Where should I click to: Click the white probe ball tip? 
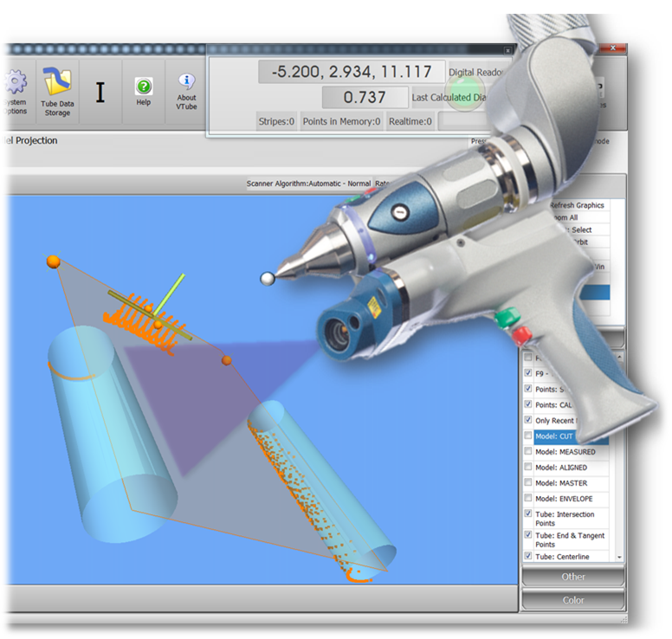coord(268,278)
